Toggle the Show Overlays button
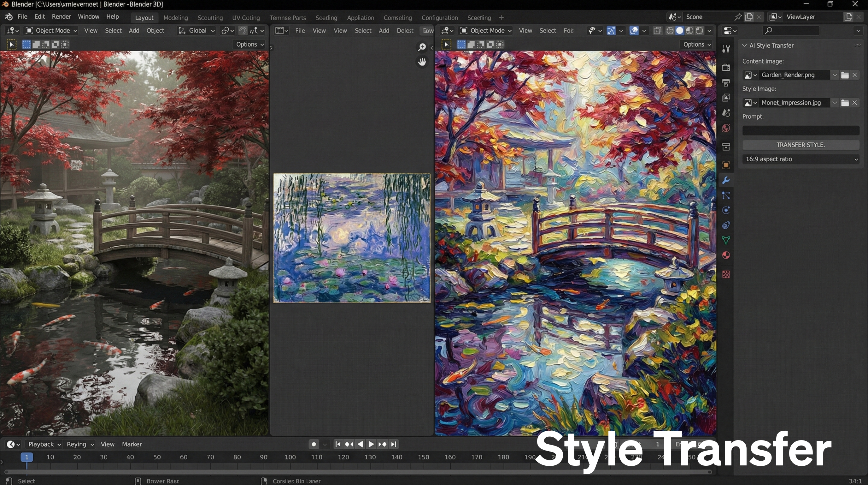 (634, 30)
